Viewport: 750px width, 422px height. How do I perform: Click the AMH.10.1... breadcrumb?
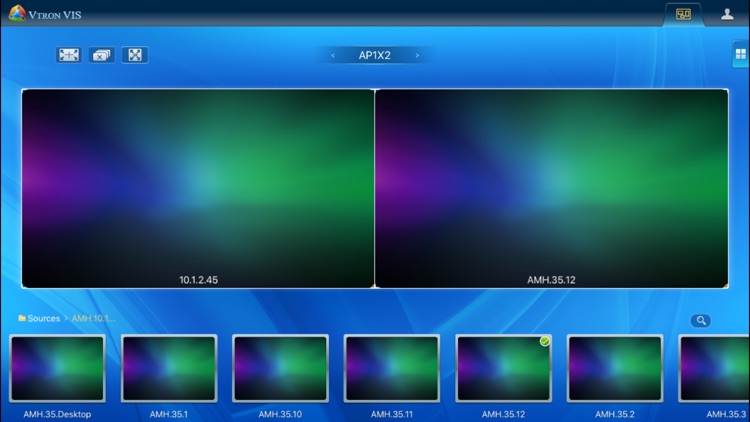click(x=93, y=318)
